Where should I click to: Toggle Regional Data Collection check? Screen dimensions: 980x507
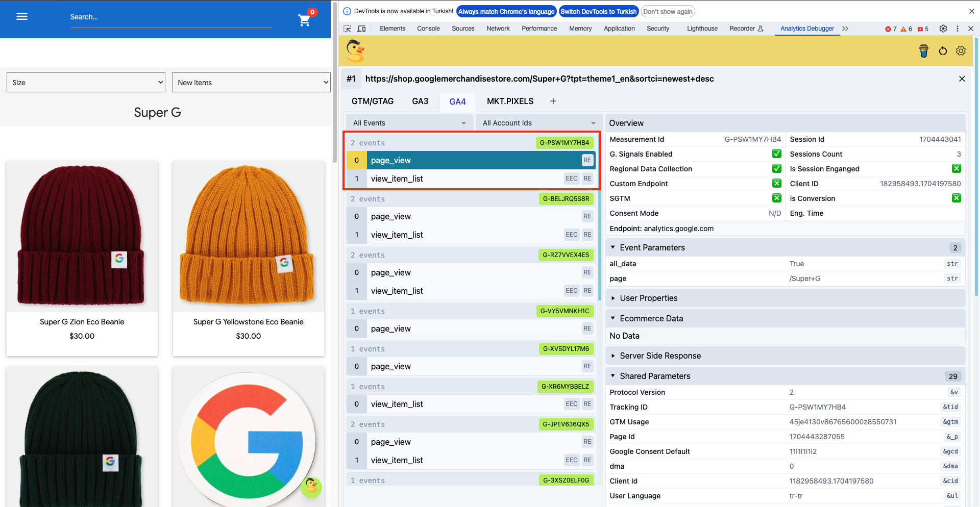click(x=776, y=169)
